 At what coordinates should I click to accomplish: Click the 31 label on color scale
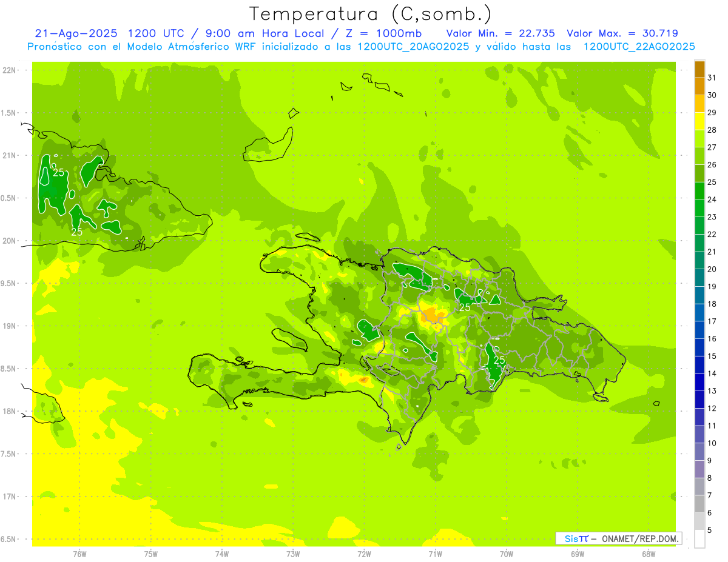[x=712, y=77]
